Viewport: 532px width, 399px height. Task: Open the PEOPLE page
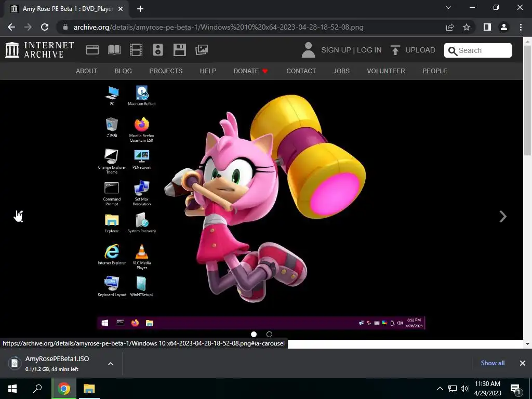coord(435,71)
